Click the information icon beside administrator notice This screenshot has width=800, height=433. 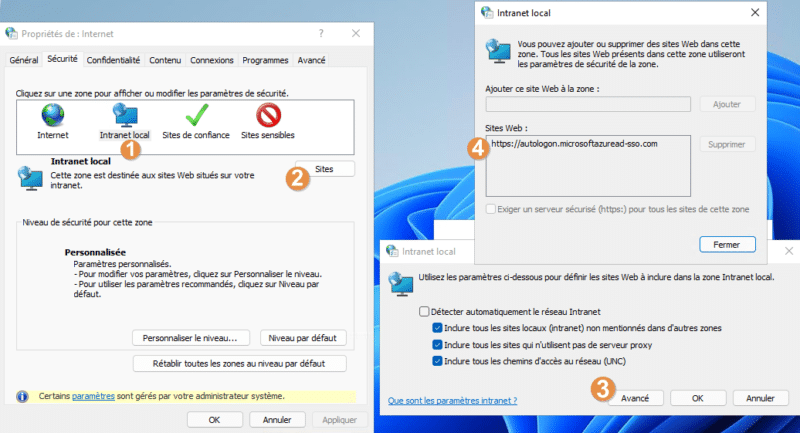22,396
